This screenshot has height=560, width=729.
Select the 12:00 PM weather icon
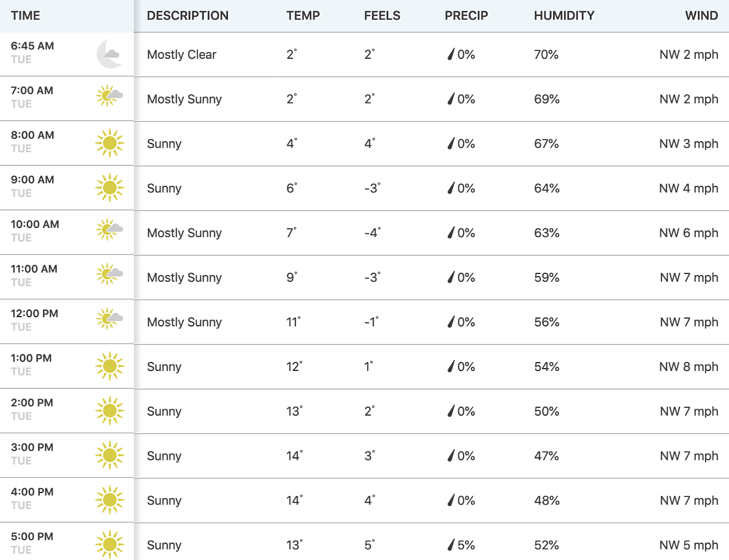coord(109,319)
